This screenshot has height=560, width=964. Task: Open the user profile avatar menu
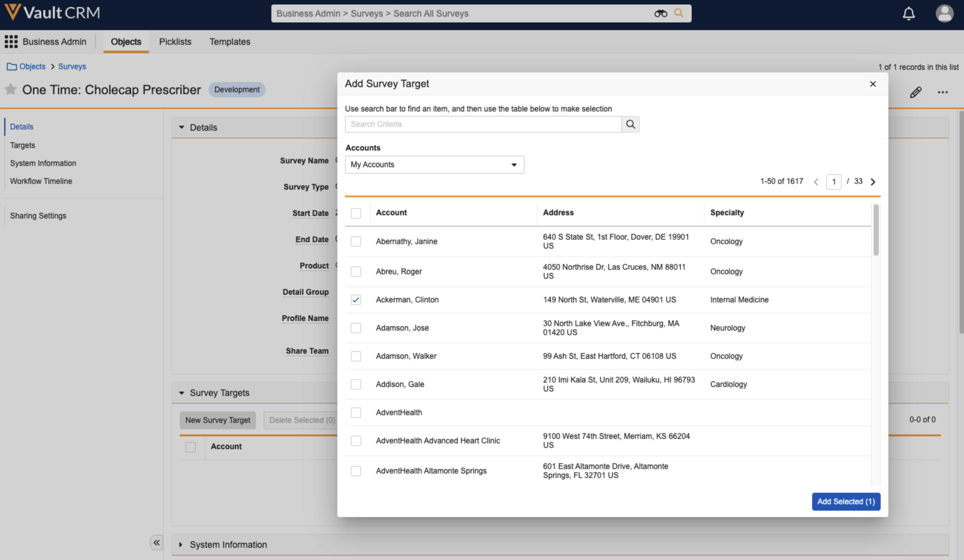click(944, 14)
